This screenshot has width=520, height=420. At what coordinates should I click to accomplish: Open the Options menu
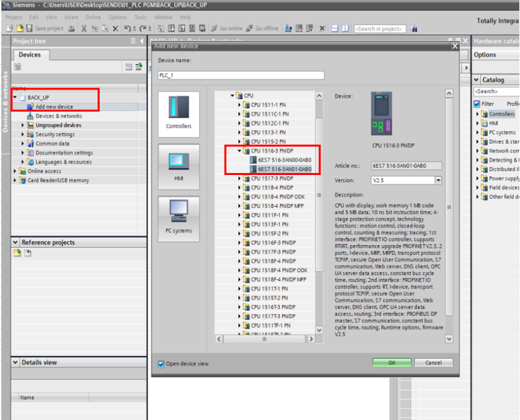pos(118,17)
